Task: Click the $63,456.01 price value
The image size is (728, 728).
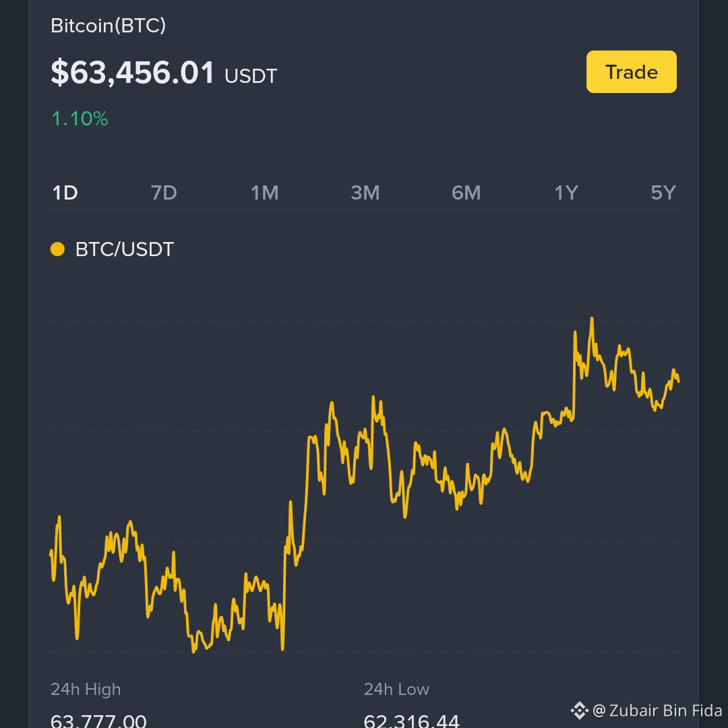Action: [133, 72]
